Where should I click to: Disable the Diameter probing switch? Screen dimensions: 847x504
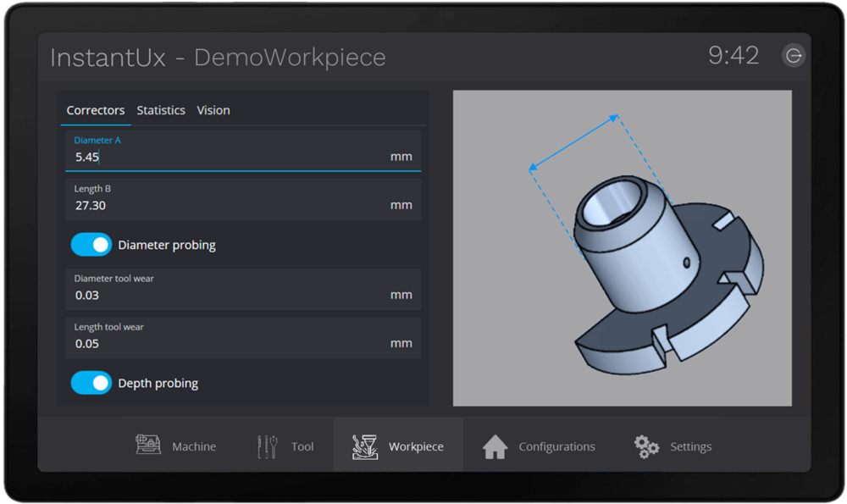(x=91, y=245)
